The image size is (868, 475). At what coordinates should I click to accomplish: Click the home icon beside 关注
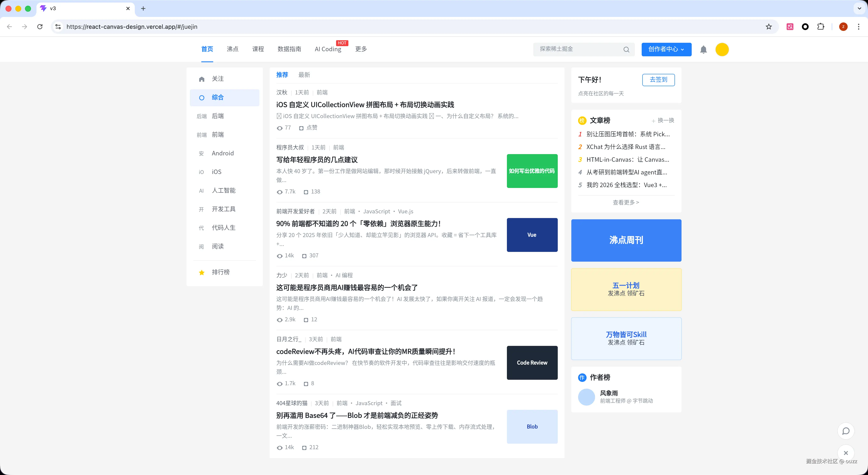pos(202,79)
